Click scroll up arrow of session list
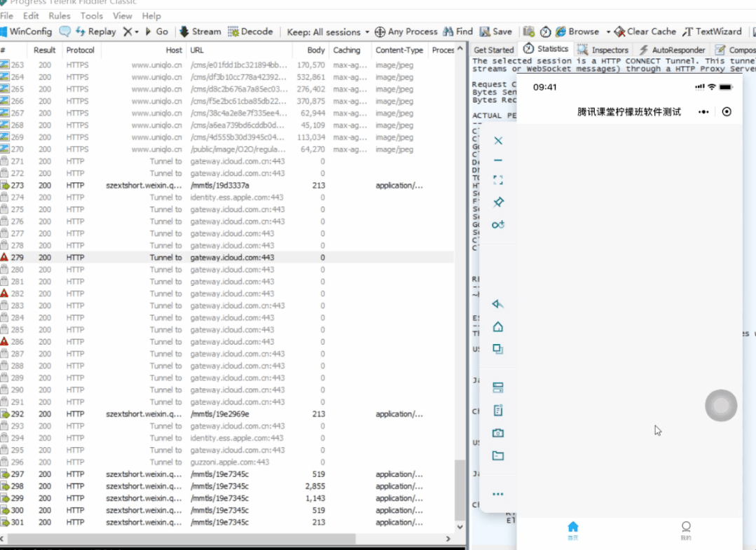Viewport: 756px width, 550px height. 460,48
